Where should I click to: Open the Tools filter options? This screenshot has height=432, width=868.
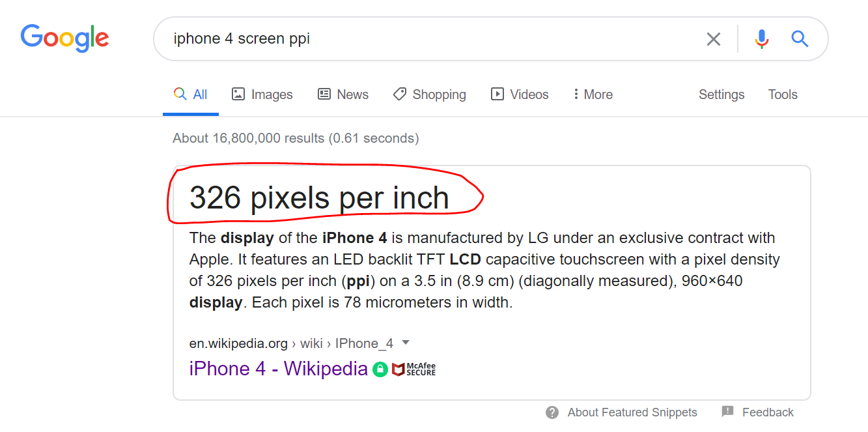point(783,94)
